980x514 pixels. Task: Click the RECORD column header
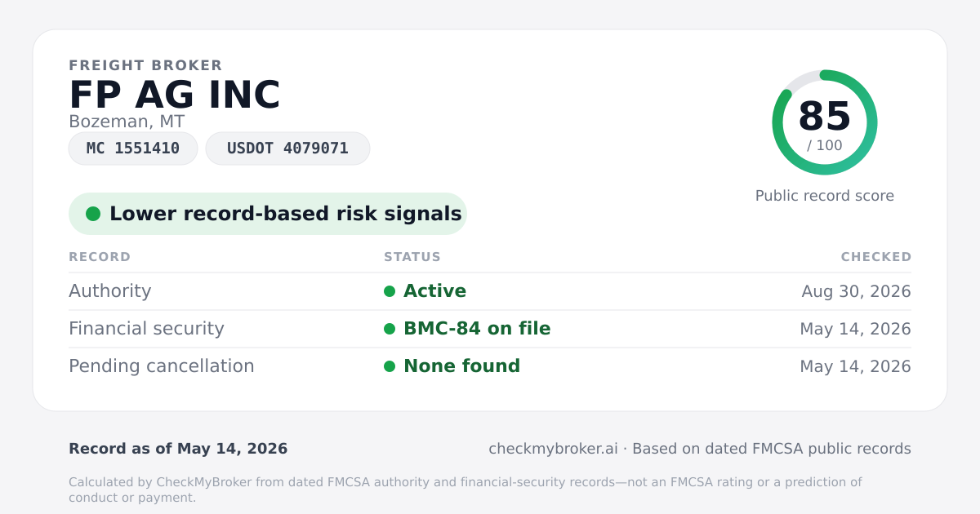[100, 257]
